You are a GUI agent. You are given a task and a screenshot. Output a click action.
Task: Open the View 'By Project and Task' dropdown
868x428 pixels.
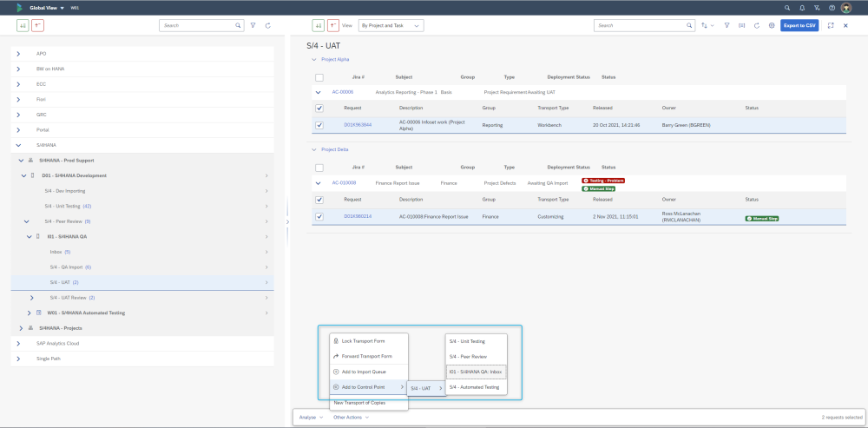click(391, 26)
